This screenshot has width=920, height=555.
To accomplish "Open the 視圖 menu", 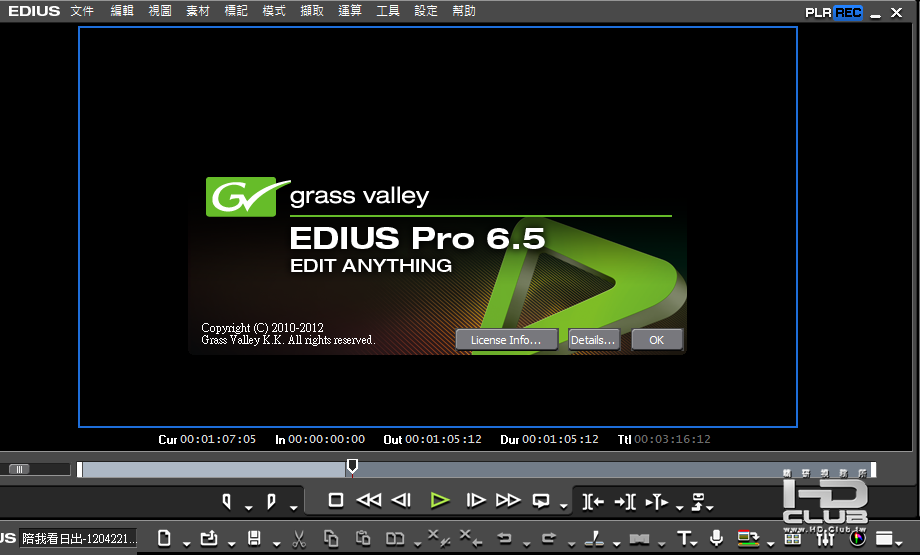I will [160, 11].
